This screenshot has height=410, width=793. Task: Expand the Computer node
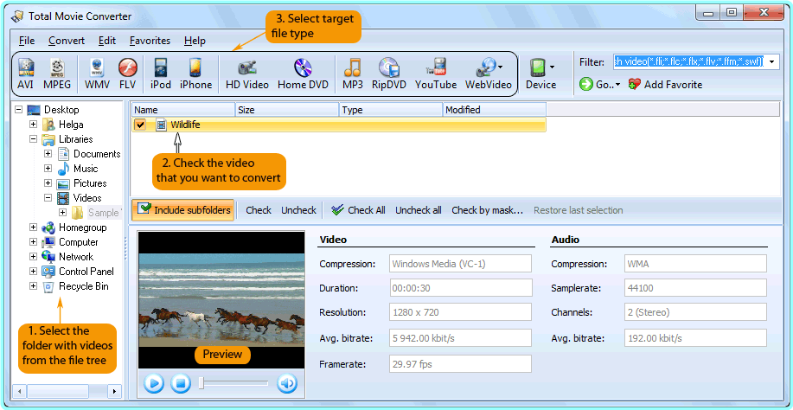point(33,242)
